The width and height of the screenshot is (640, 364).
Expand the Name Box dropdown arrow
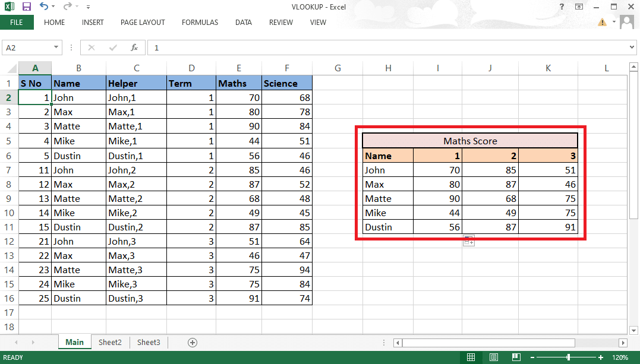click(56, 48)
